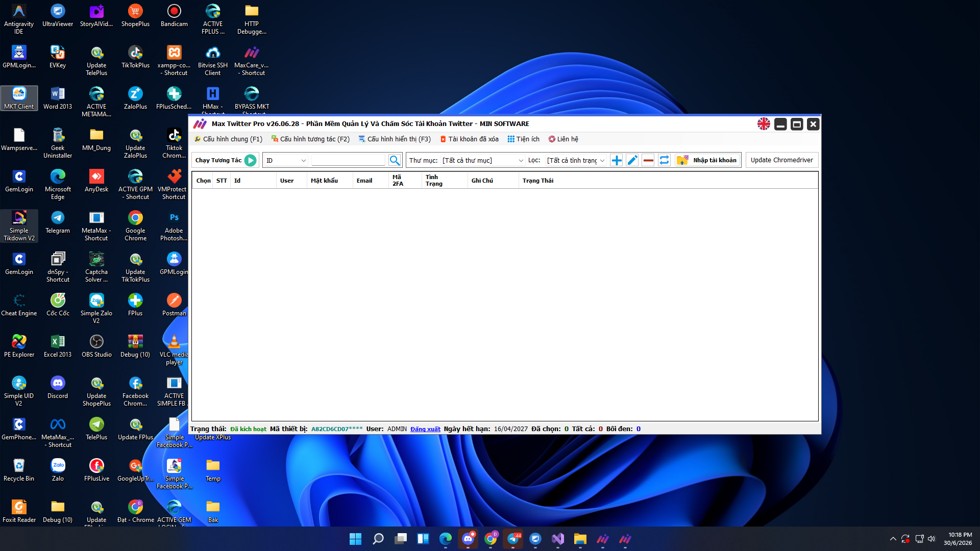The width and height of the screenshot is (980, 551).
Task: Select the HTTP Debugger desktop icon
Action: [x=252, y=19]
